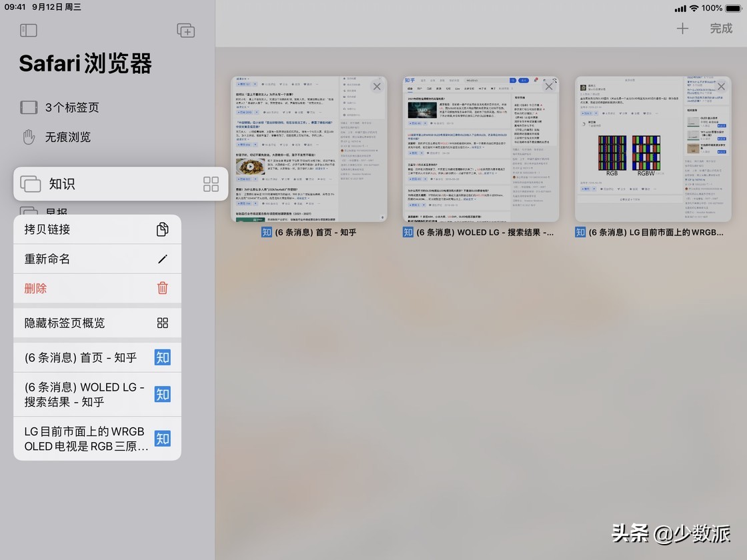Screen dimensions: 747x560
Task: Close the LG目前市面上的WRGB tab thumbnail
Action: [x=721, y=87]
